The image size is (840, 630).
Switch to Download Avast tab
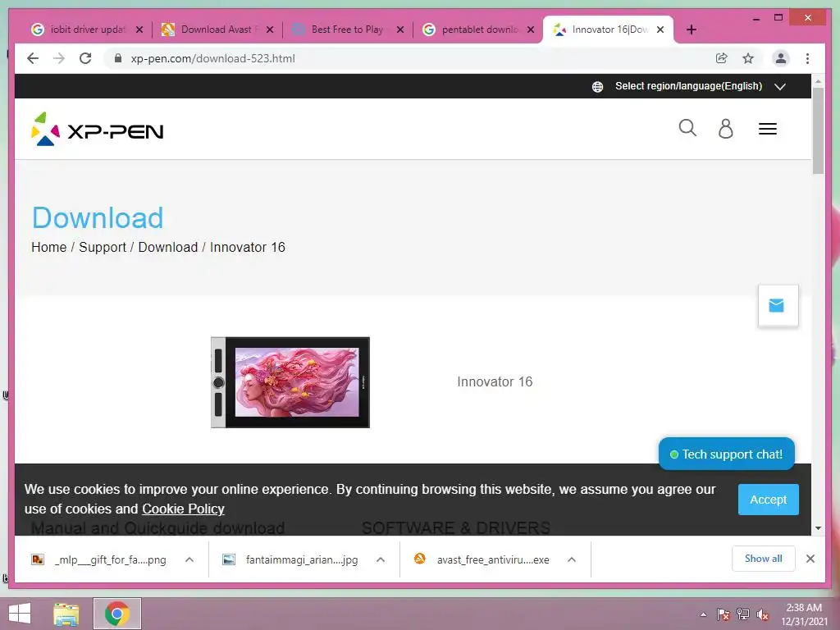point(210,30)
